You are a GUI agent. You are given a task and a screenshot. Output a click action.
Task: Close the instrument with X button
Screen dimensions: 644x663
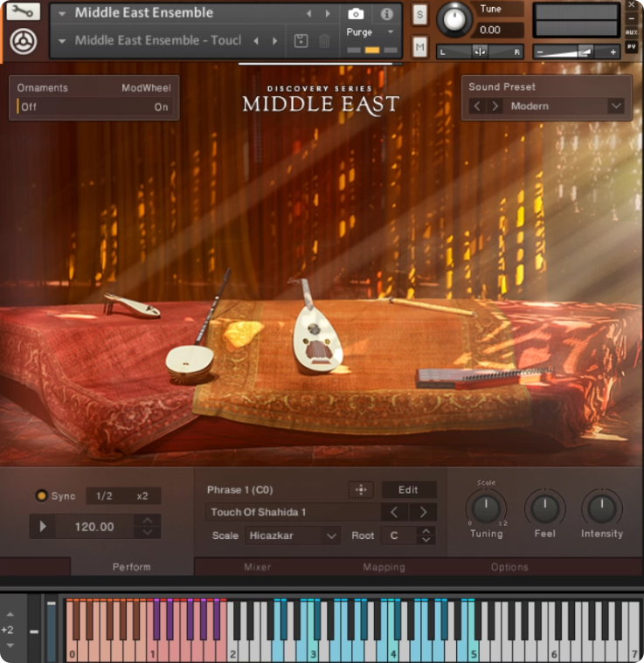(631, 5)
